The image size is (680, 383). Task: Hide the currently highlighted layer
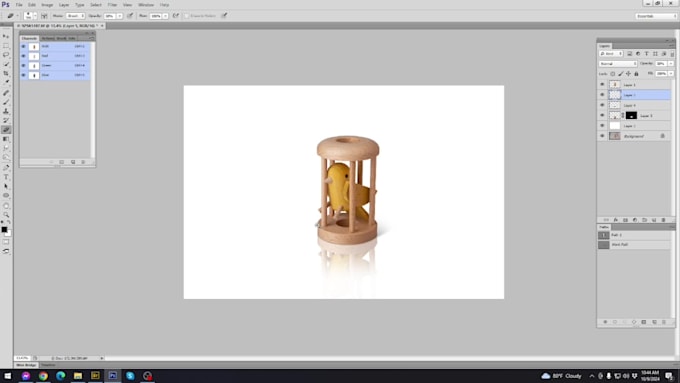pos(602,95)
